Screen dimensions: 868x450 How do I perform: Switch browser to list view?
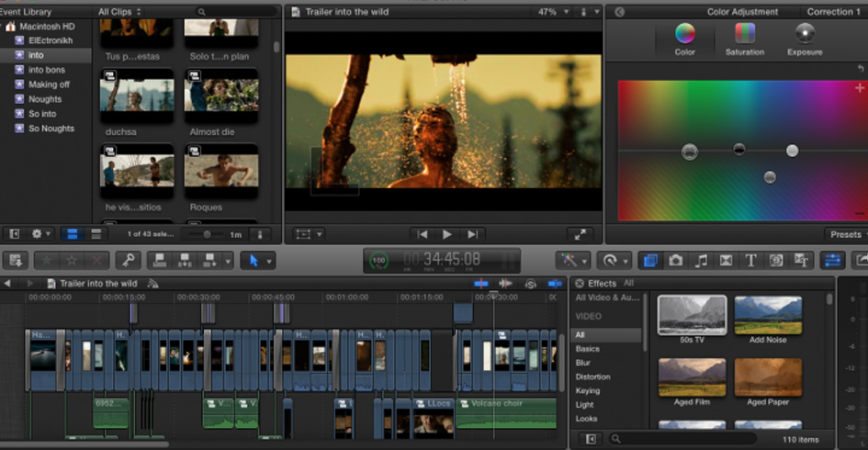(96, 234)
